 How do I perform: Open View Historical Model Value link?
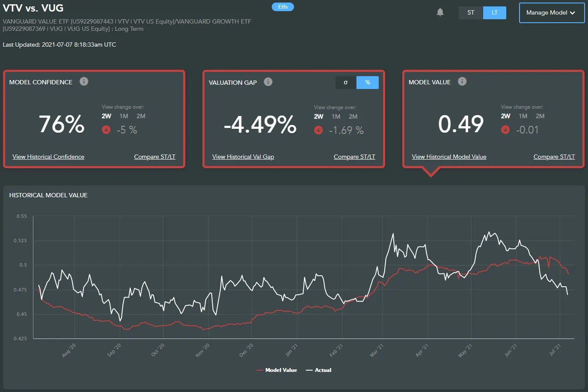449,157
